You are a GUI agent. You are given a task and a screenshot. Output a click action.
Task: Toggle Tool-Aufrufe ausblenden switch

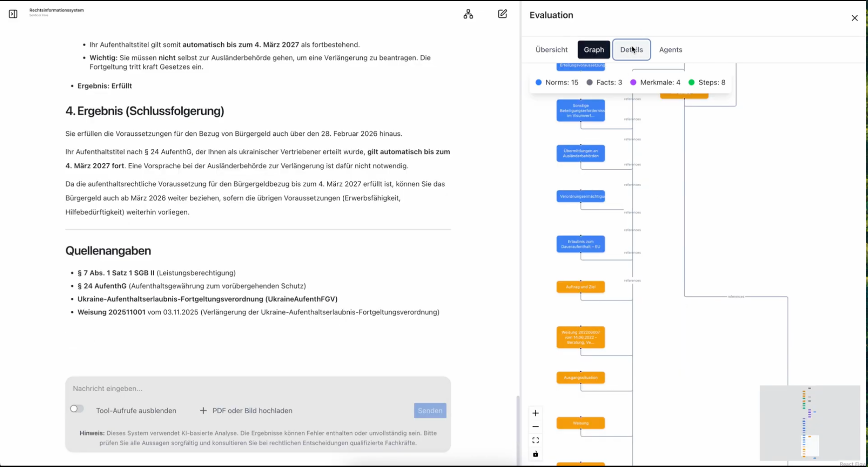point(77,409)
